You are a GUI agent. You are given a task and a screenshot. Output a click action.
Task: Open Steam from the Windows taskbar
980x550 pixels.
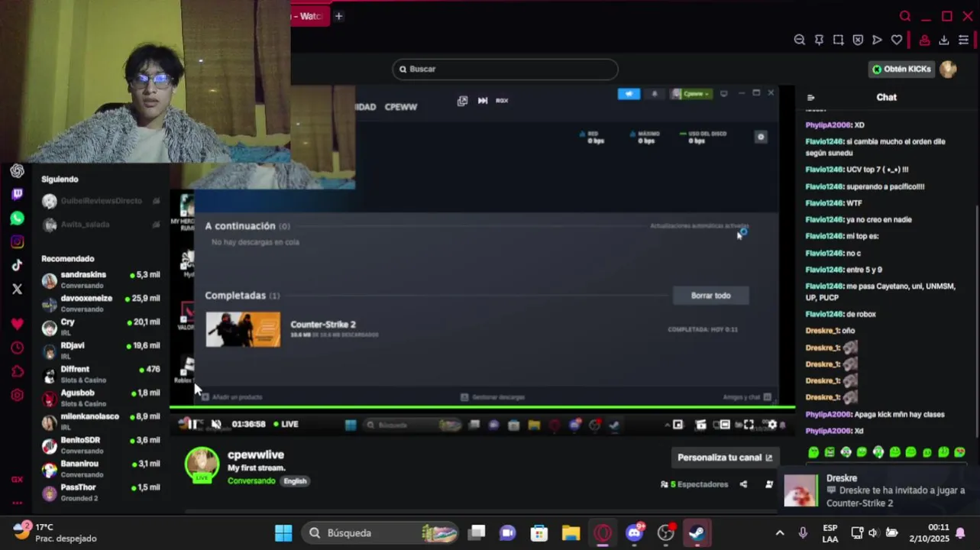click(697, 532)
